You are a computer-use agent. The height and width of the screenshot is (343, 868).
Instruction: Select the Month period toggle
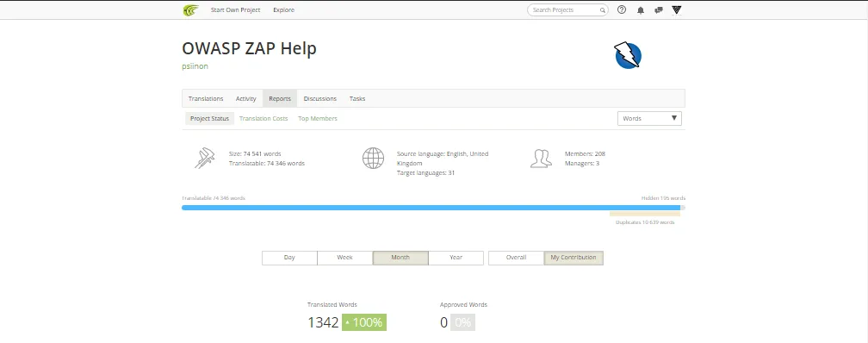[400, 258]
